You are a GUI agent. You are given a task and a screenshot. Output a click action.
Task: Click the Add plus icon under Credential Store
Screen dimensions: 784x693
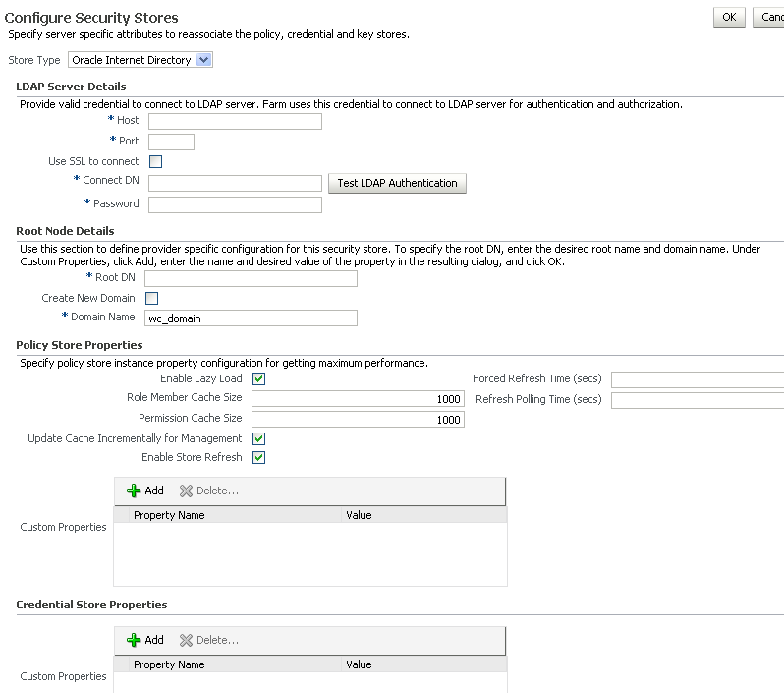coord(135,640)
